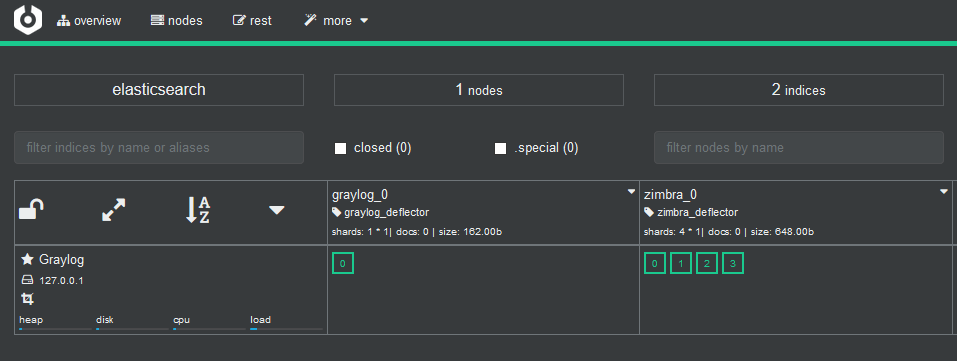957x361 pixels.
Task: Click the heap usage bar of Graylog
Action: 56,329
